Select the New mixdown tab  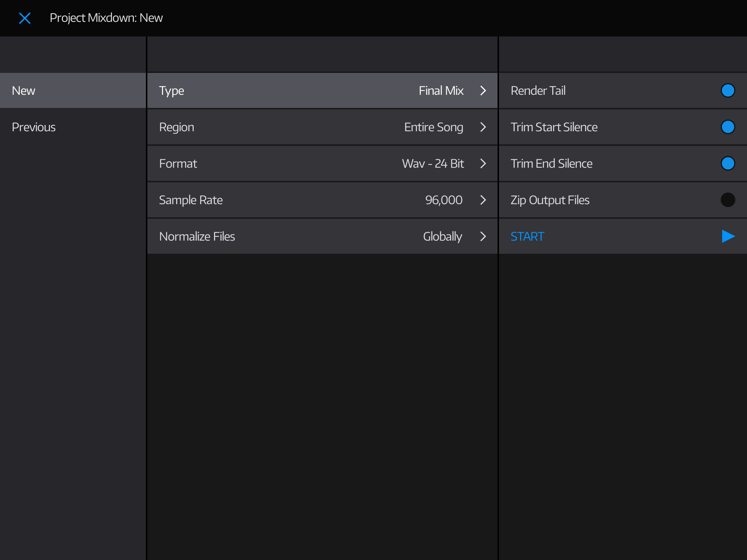24,90
